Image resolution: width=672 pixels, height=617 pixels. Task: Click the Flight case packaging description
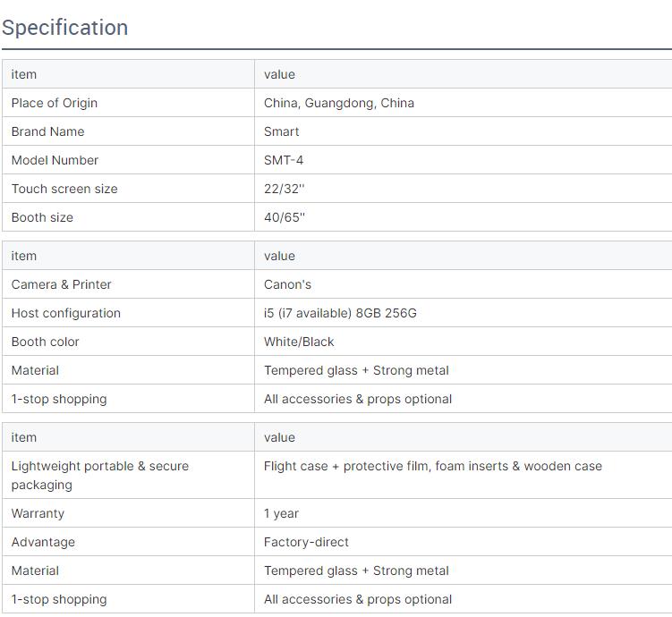[x=432, y=466]
